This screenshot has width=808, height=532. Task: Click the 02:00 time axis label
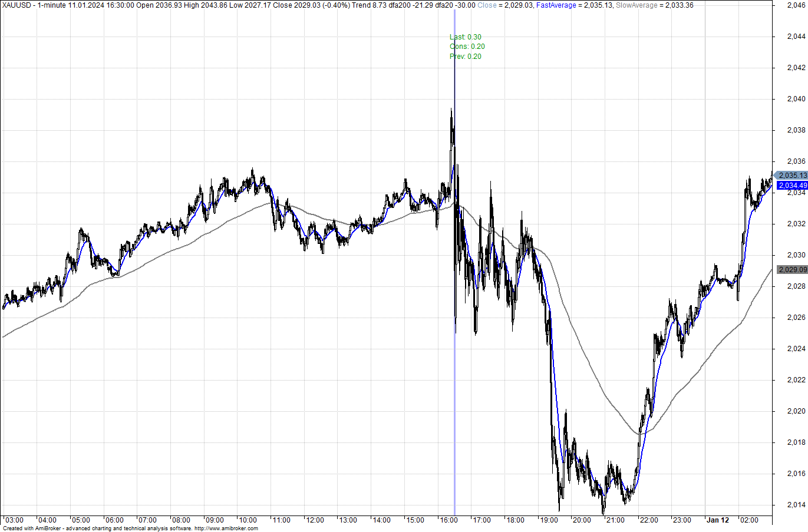tap(749, 520)
